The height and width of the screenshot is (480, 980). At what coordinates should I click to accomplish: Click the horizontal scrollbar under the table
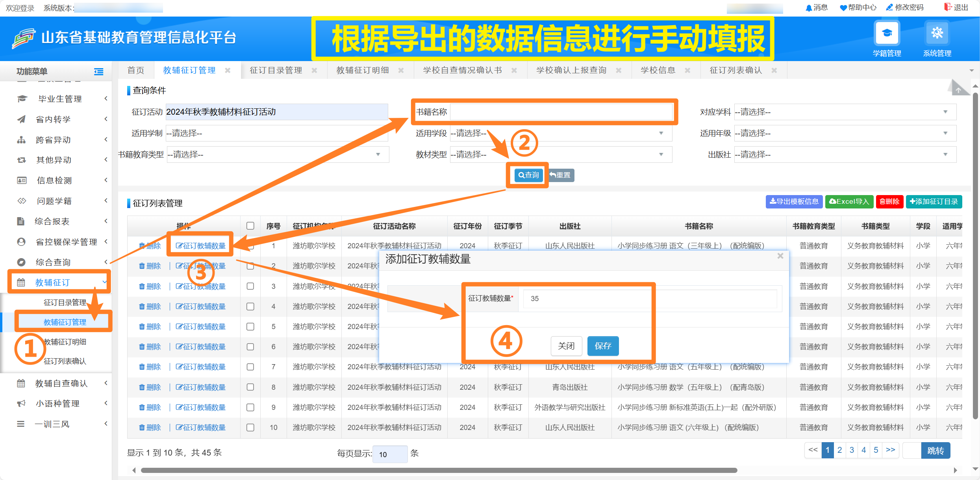coord(439,470)
